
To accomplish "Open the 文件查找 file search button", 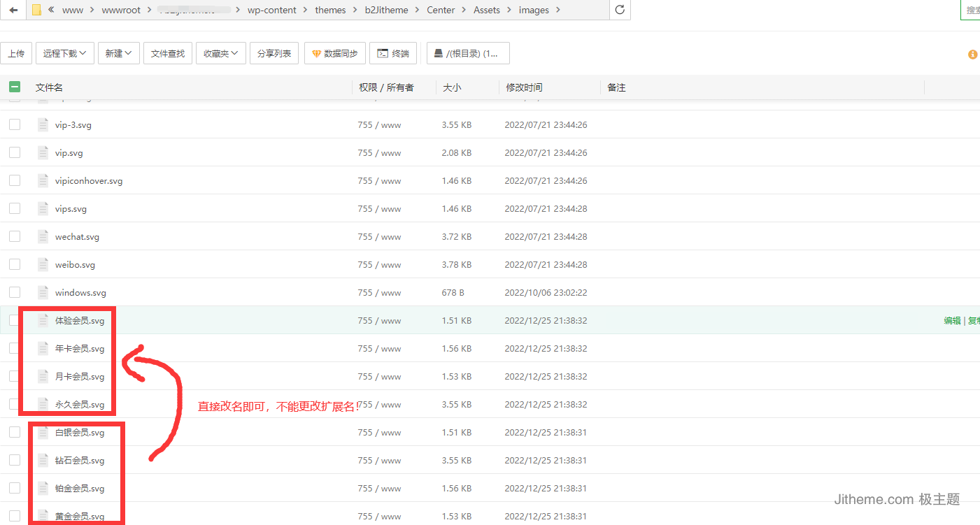I will (x=168, y=53).
